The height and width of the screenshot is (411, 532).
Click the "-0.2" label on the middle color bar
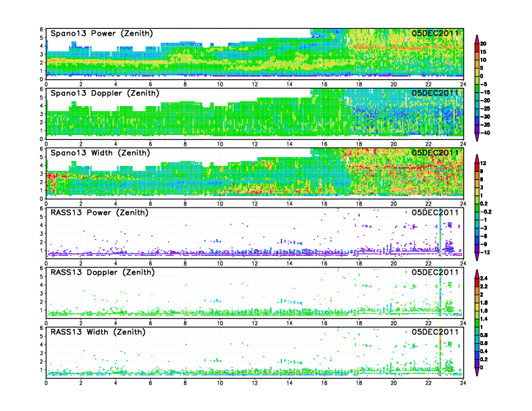pos(486,212)
